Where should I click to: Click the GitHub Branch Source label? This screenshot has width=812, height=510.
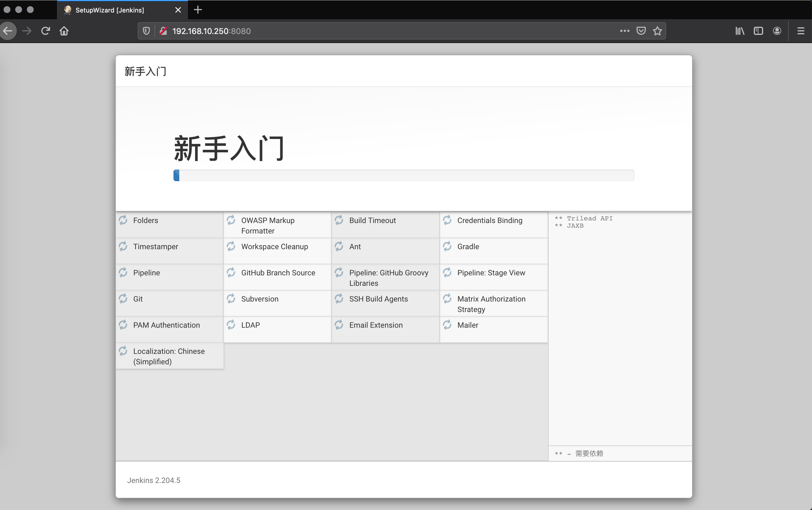pyautogui.click(x=278, y=272)
